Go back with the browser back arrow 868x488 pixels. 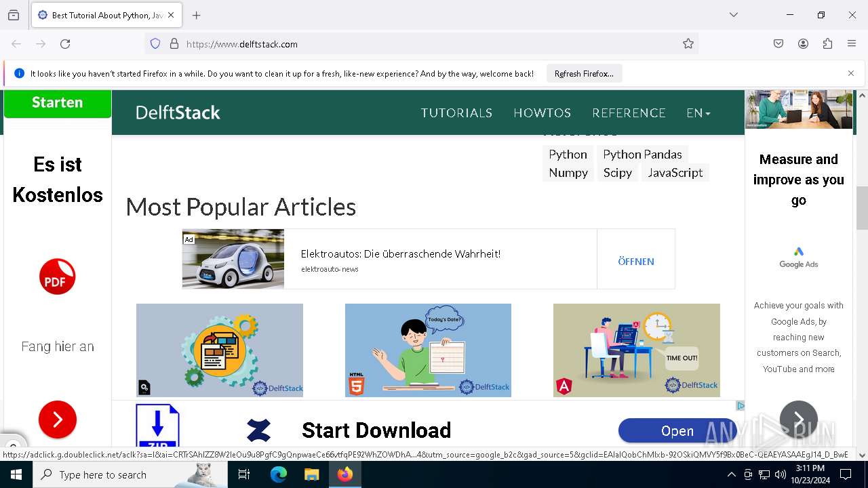(x=16, y=44)
